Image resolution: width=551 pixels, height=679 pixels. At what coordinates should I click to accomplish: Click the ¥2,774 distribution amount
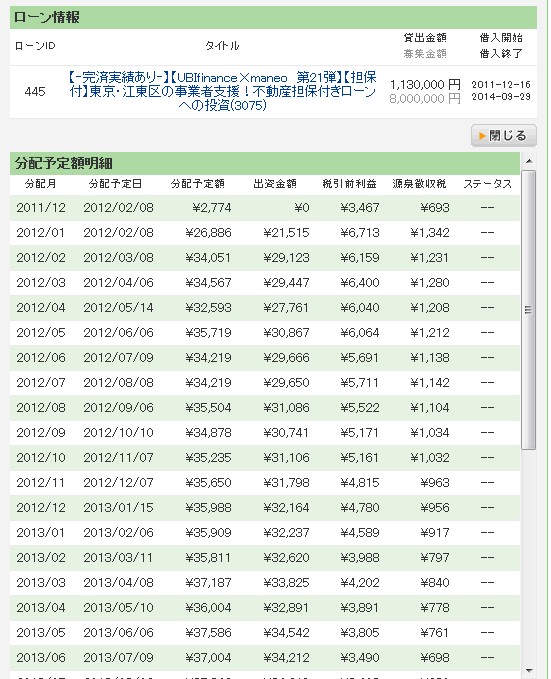(x=212, y=208)
